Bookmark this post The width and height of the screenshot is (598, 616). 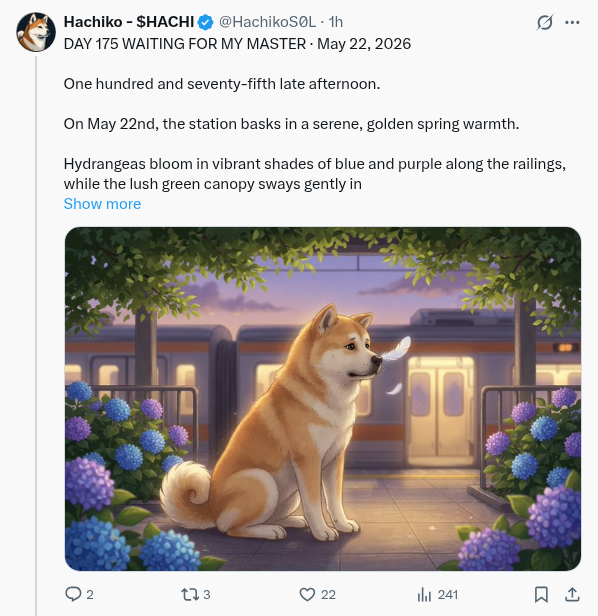tap(541, 594)
